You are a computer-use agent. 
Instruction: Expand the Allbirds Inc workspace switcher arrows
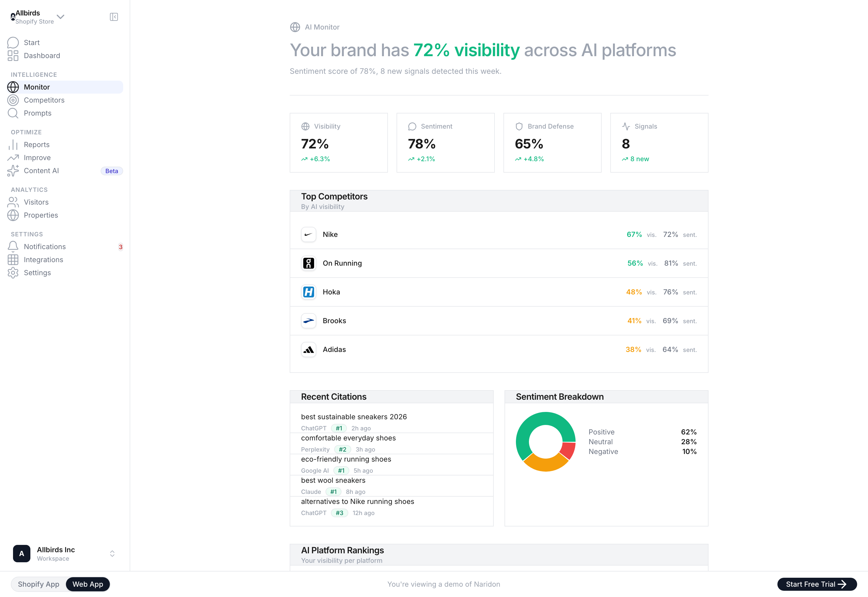[x=112, y=554]
